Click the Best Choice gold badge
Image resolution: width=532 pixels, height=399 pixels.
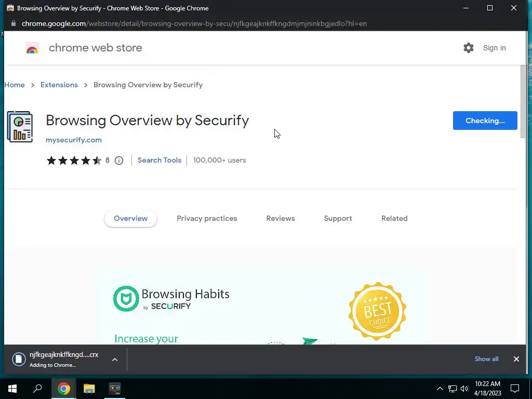point(377,311)
